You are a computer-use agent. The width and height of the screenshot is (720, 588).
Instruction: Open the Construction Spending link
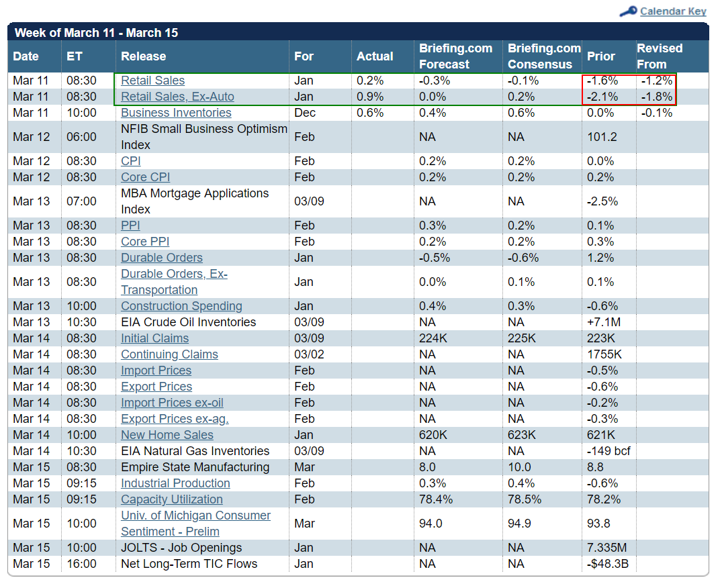click(181, 306)
